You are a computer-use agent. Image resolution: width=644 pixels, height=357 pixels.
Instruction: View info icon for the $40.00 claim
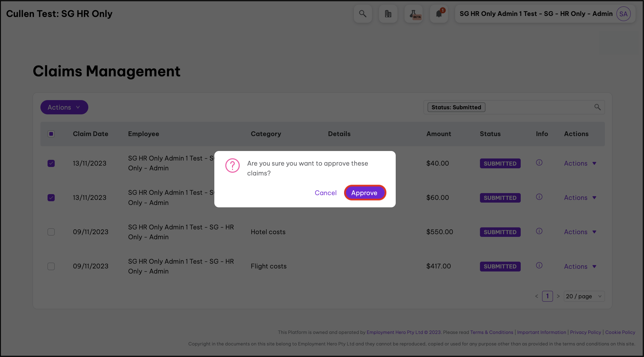(539, 163)
